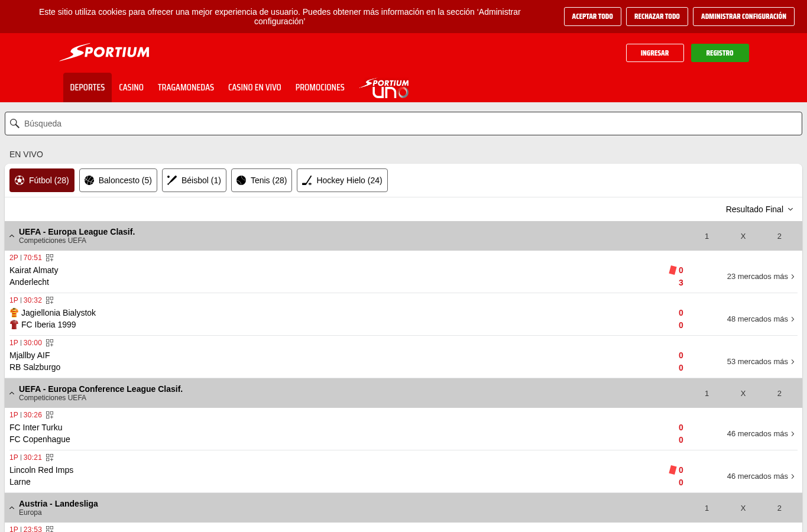Screen dimensions: 807x532
Task: Open the Kairat Almaty match
Action: tap(34, 270)
